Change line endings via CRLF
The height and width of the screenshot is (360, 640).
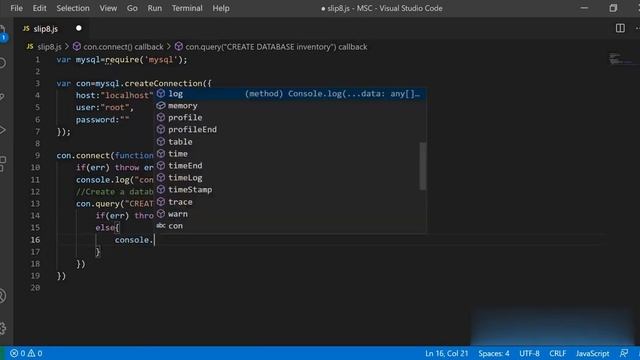point(558,353)
